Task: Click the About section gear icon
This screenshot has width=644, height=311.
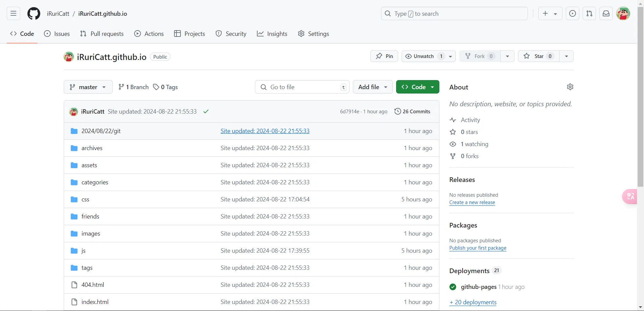Action: click(570, 87)
